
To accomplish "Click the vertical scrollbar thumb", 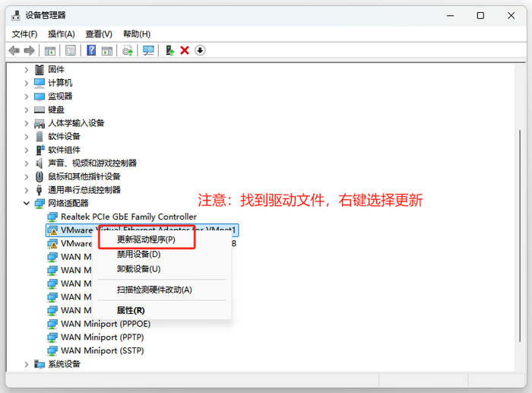I will click(520, 236).
